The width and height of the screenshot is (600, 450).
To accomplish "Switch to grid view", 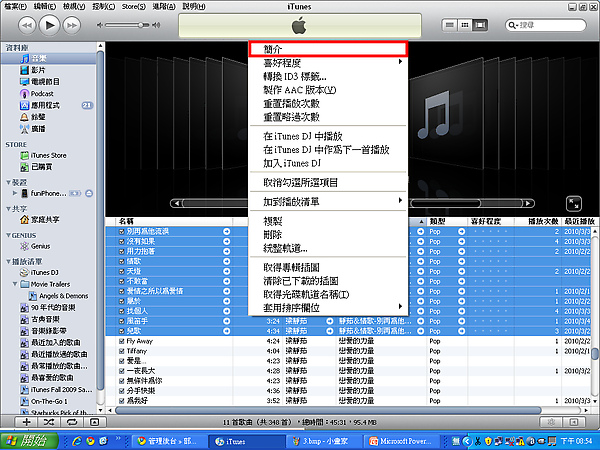I will click(x=465, y=25).
